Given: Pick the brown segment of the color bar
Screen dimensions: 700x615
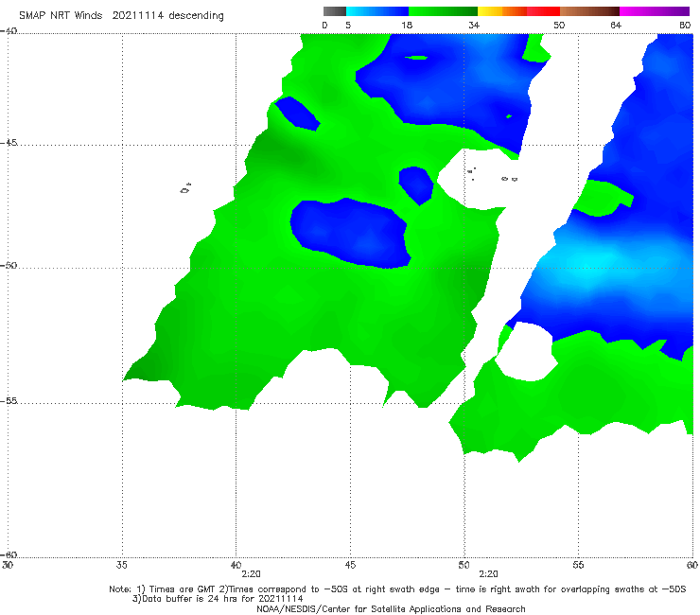Looking at the screenshot, I should 589,11.
